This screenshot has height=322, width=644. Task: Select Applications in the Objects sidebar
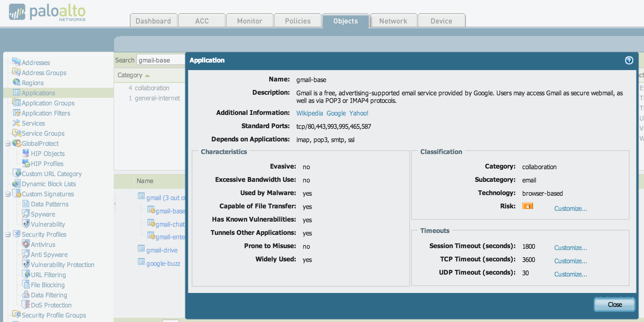tap(38, 93)
